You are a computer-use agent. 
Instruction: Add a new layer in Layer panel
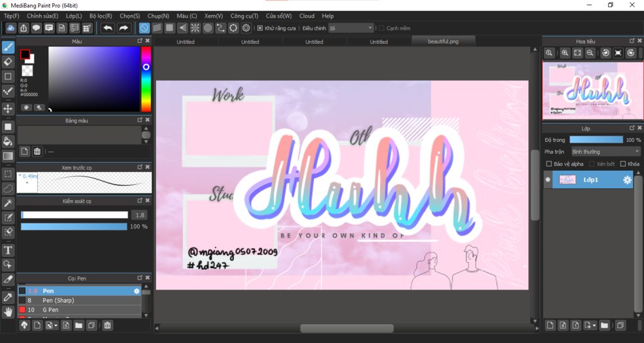[x=550, y=325]
